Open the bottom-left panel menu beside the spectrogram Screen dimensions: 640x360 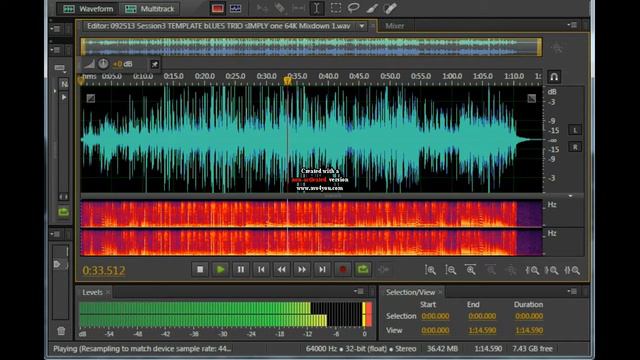[56, 234]
